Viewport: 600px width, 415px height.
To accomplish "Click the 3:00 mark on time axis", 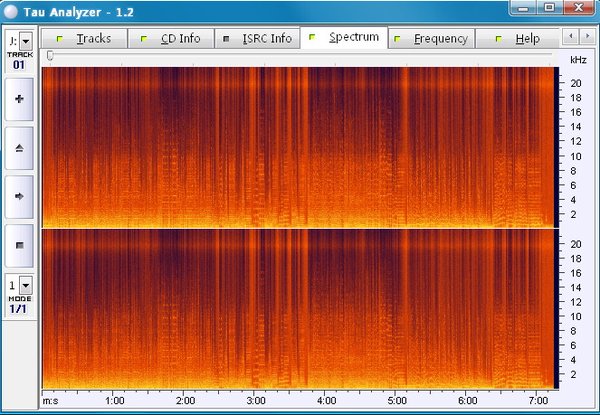I will [256, 401].
